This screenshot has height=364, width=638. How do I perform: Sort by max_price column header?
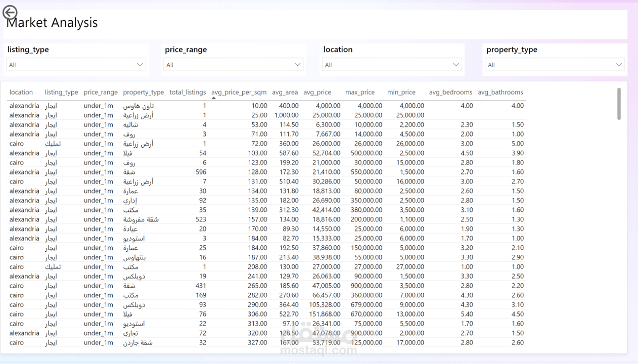click(x=360, y=92)
